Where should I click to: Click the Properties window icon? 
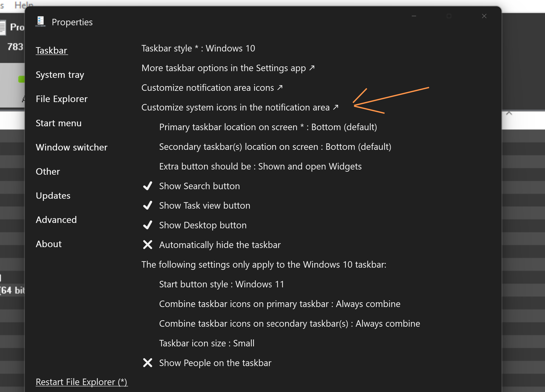(x=40, y=21)
